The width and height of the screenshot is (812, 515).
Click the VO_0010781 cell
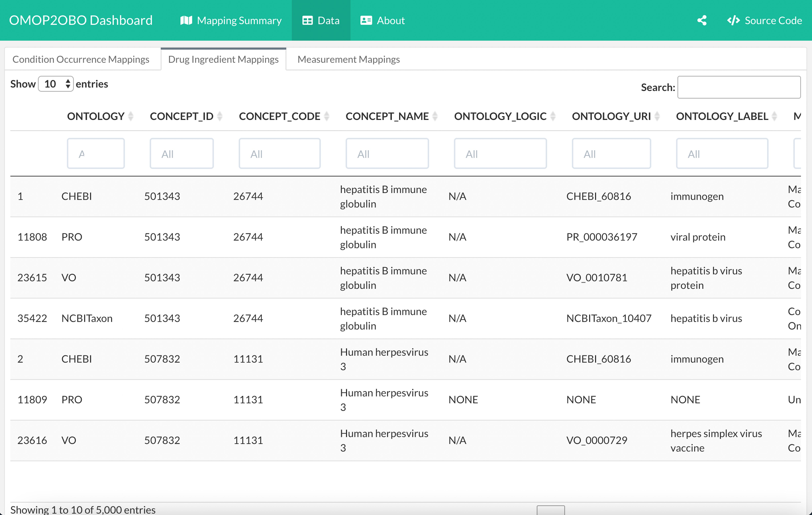pyautogui.click(x=597, y=278)
